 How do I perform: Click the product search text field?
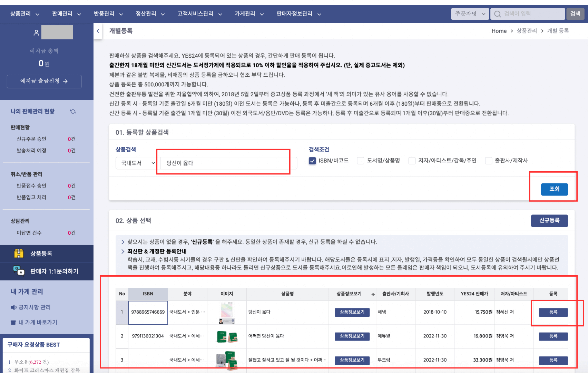(x=229, y=163)
